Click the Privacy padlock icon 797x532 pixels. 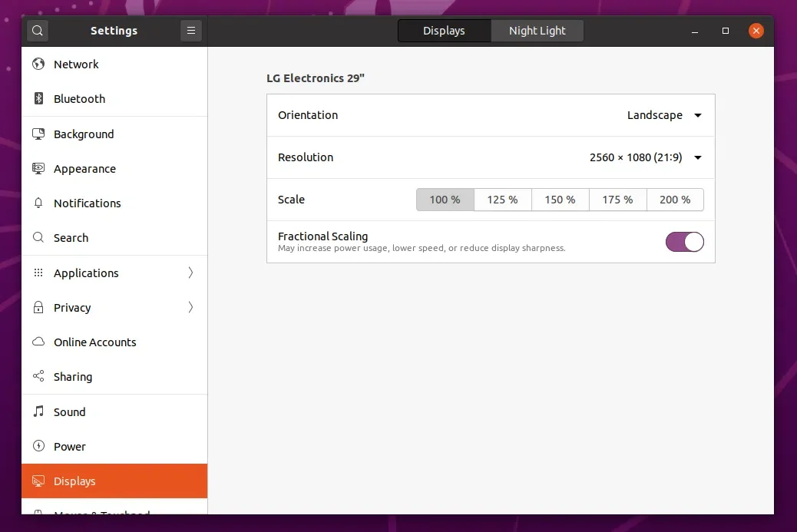click(38, 307)
